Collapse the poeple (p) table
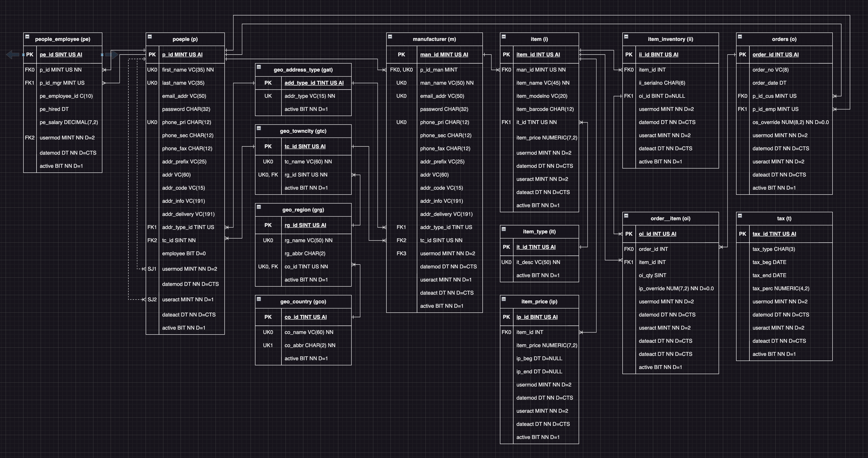This screenshot has width=868, height=458. tap(150, 37)
